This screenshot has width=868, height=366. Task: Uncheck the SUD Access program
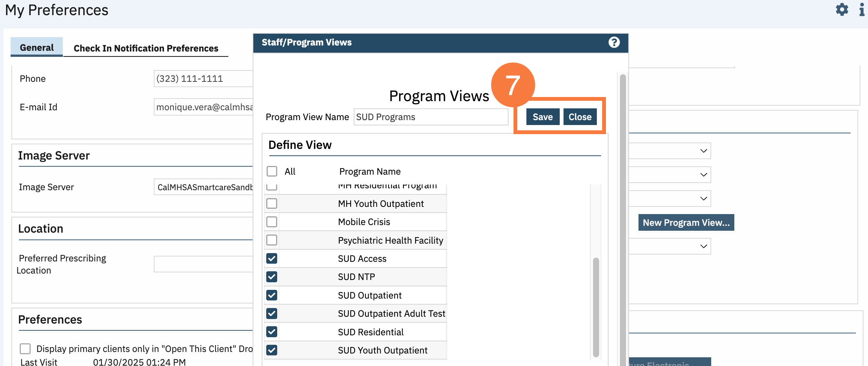pyautogui.click(x=272, y=258)
